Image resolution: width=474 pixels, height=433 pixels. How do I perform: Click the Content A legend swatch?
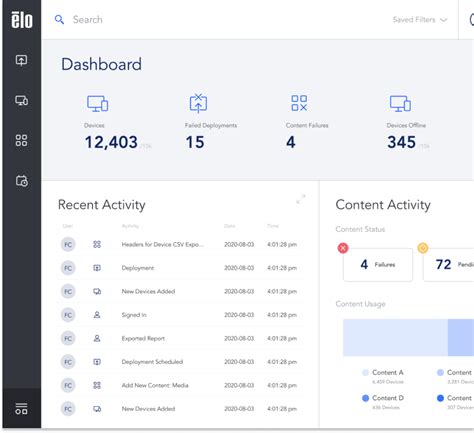[365, 373]
